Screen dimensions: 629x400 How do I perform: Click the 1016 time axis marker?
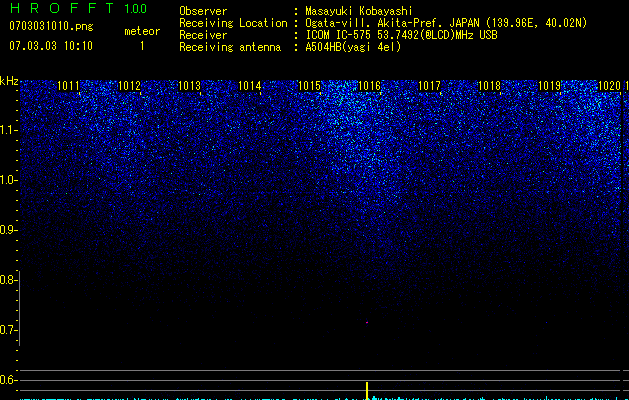(369, 86)
